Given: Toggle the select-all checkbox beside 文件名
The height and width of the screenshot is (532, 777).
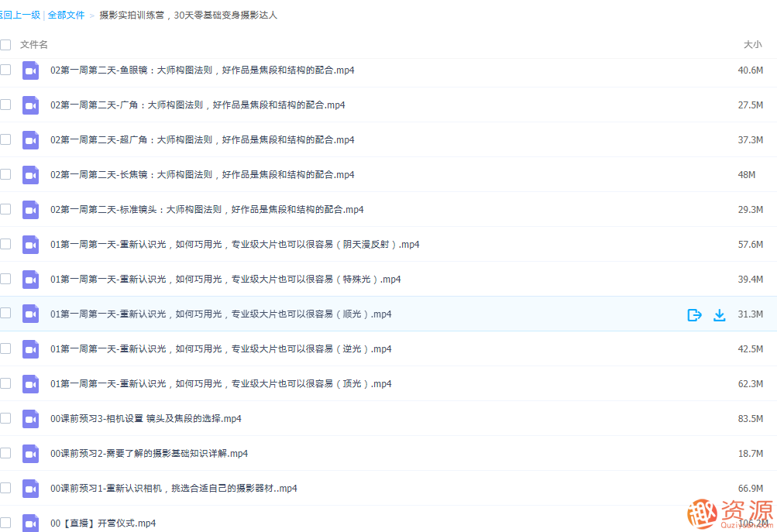Looking at the screenshot, I should pyautogui.click(x=5, y=45).
